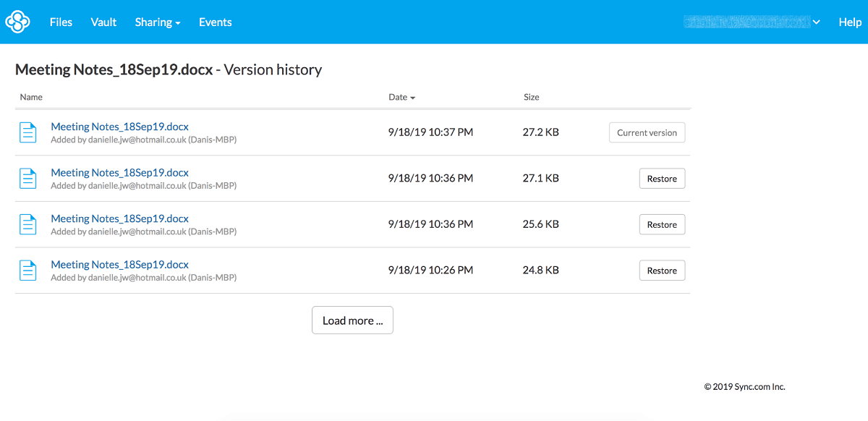Click the date 9/18/19 10:26 PM
Screen dimensions: 868x421
(430, 271)
